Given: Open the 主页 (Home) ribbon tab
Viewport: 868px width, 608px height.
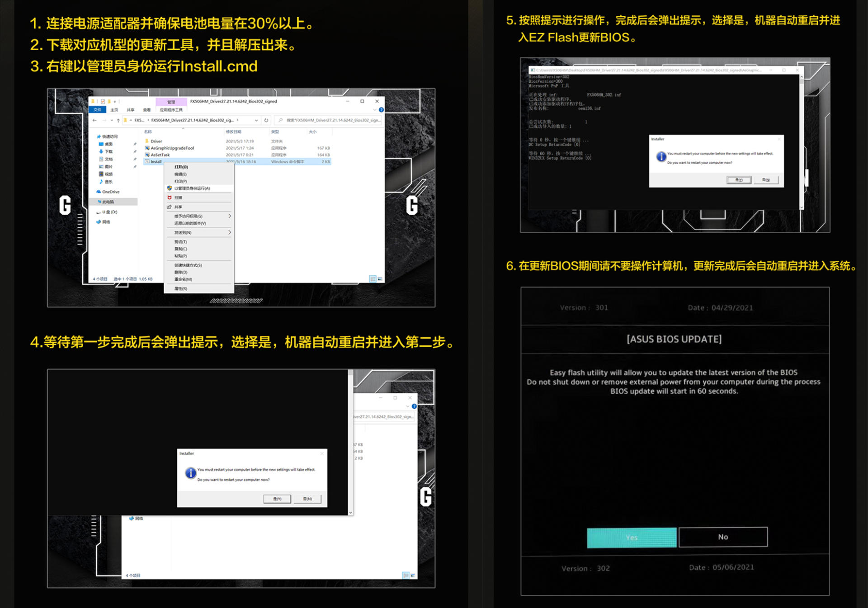Looking at the screenshot, I should (114, 110).
